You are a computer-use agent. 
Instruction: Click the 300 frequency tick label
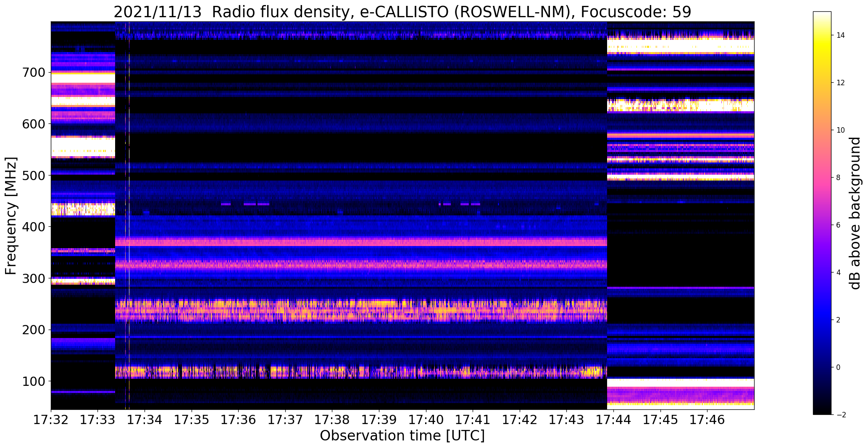(33, 278)
